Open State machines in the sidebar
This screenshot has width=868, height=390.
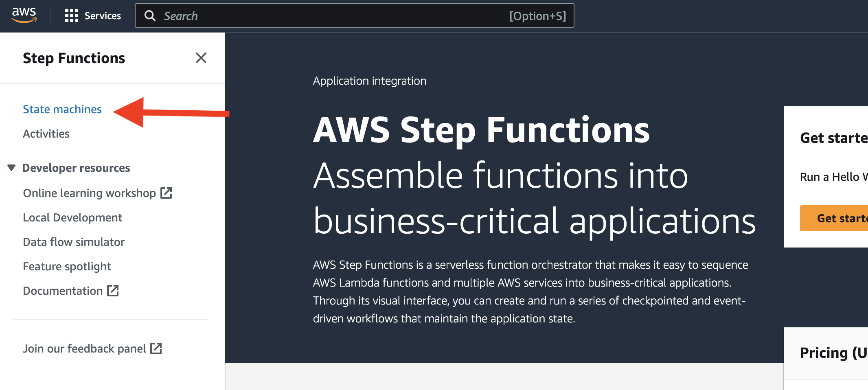coord(62,109)
